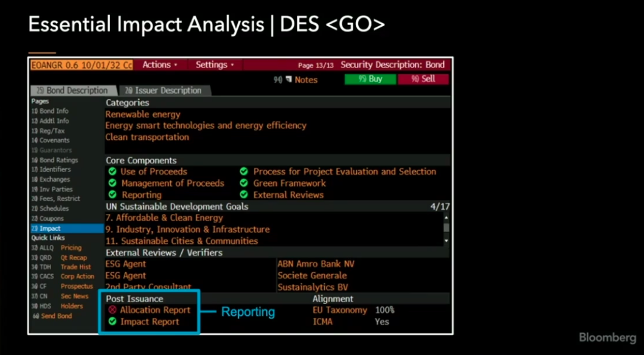Click the green check beside Management of Proceeds

[112, 183]
